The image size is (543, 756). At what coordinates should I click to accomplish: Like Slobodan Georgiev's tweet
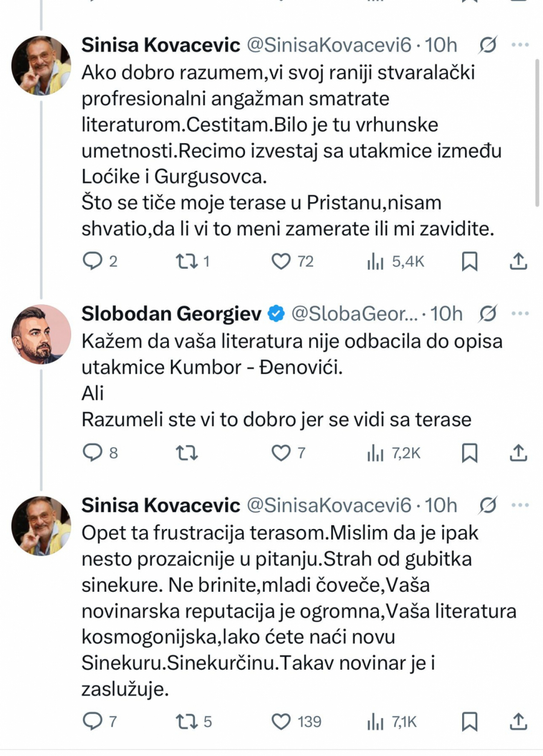(x=281, y=453)
